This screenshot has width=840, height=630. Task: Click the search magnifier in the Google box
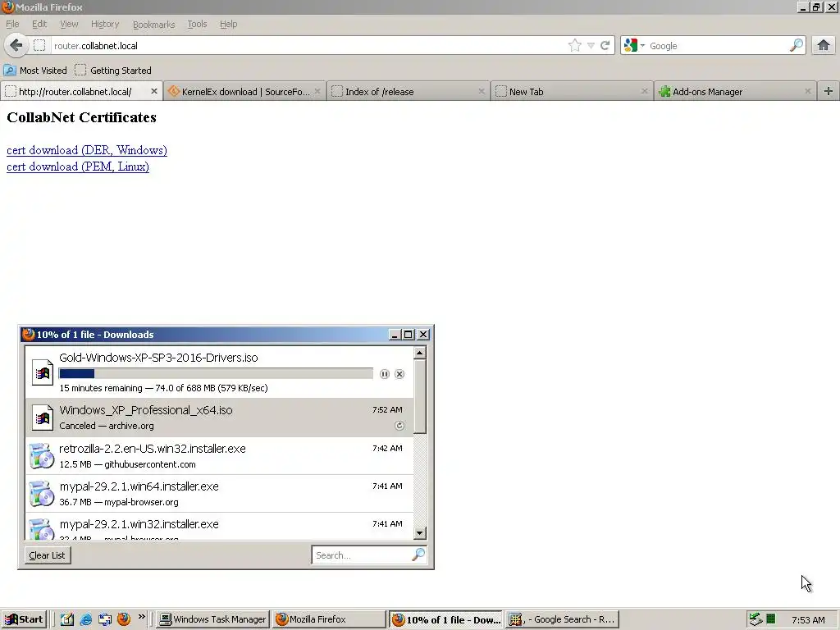point(796,46)
